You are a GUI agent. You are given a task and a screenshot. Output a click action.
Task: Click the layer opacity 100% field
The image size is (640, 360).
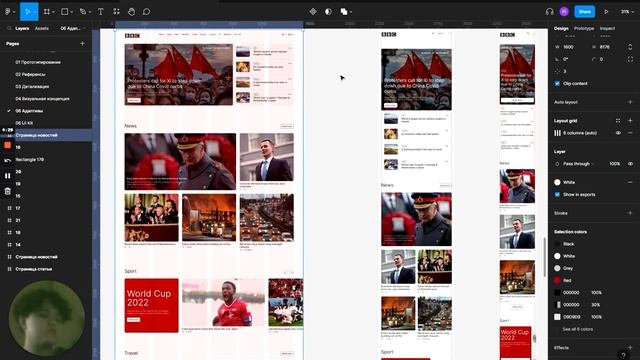coord(615,164)
